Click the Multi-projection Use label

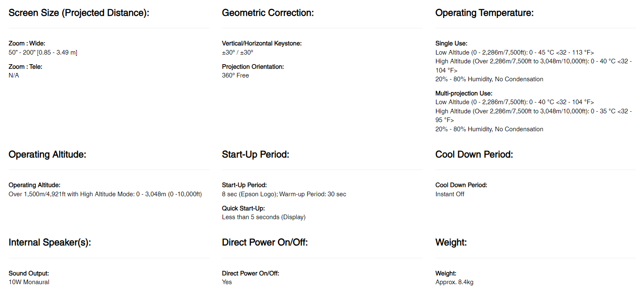pos(464,93)
